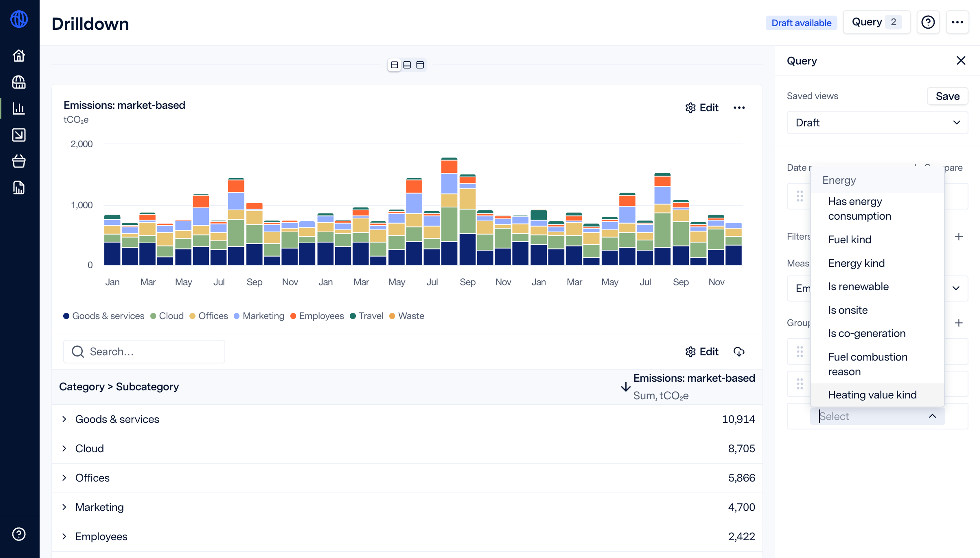Expand the Cloud category row
Image resolution: width=980 pixels, height=558 pixels.
tap(64, 448)
